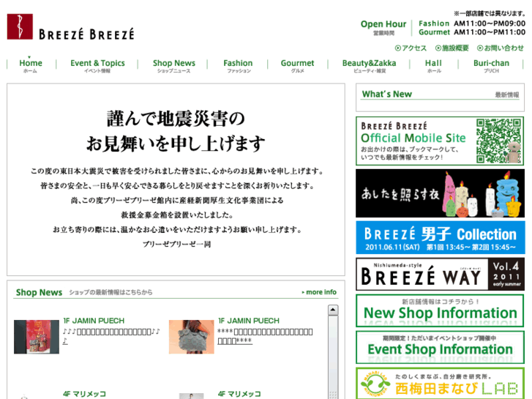Screen dimensions: 532x399
Task: Click the アクセス link
Action: (x=411, y=48)
